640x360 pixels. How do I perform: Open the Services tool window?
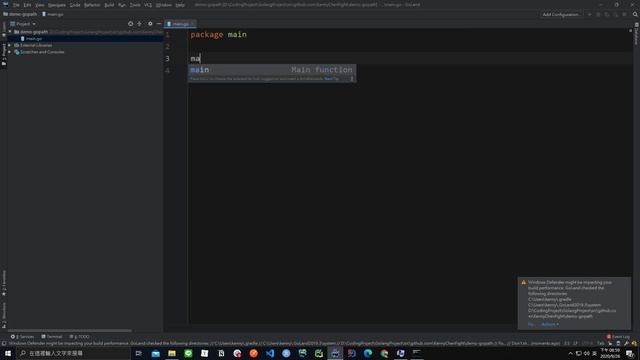[23, 337]
